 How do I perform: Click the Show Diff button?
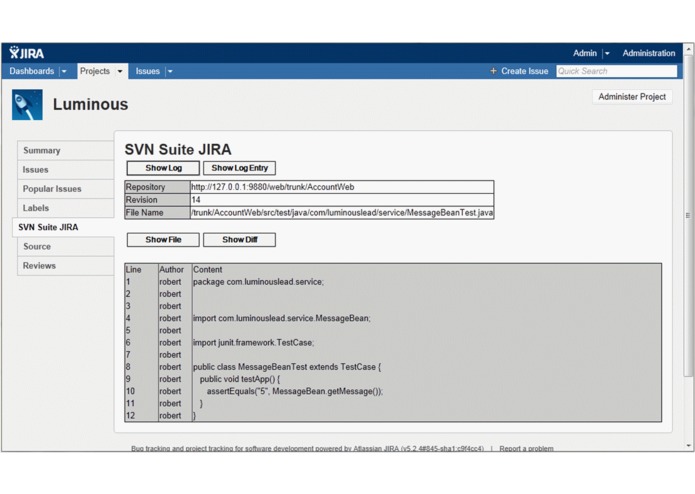(239, 240)
